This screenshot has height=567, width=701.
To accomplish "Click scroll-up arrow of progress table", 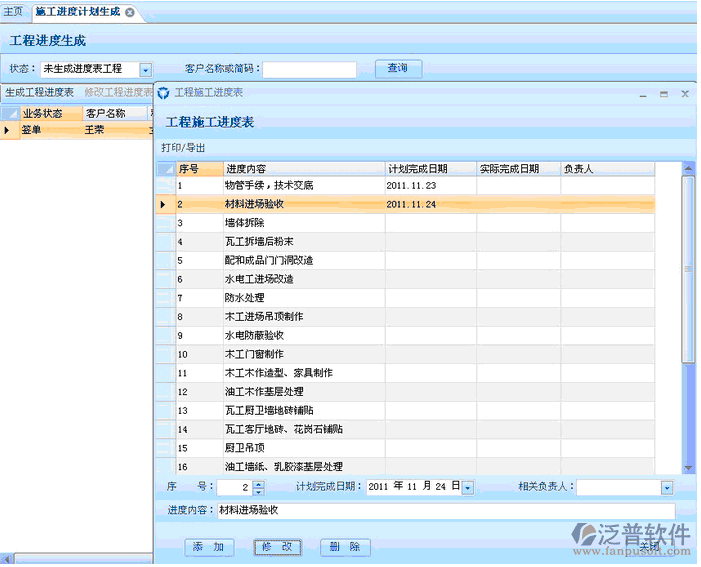I will coord(688,170).
